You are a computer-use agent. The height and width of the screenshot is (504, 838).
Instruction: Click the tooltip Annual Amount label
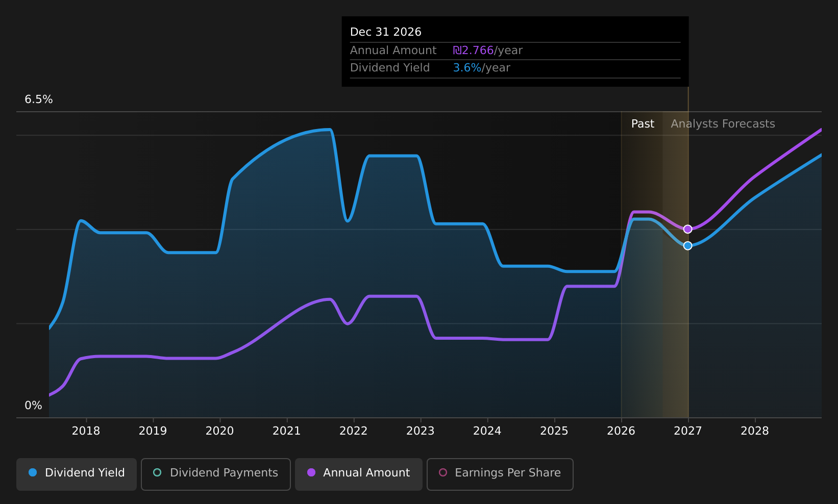(393, 51)
